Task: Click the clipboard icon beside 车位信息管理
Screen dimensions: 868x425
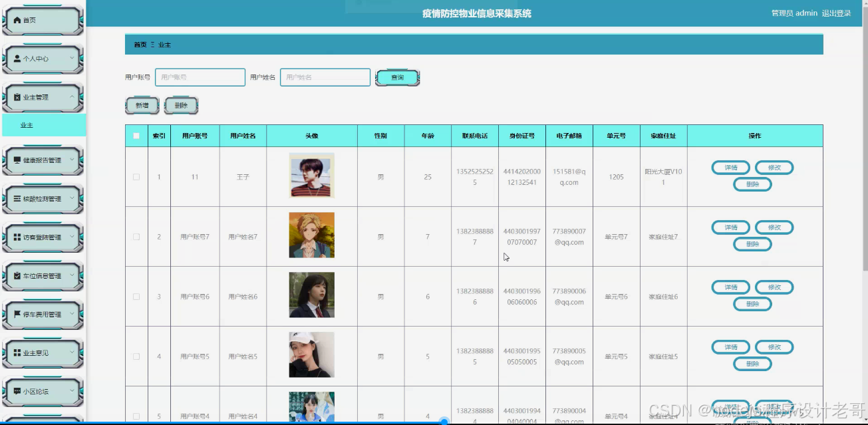Action: click(x=17, y=275)
